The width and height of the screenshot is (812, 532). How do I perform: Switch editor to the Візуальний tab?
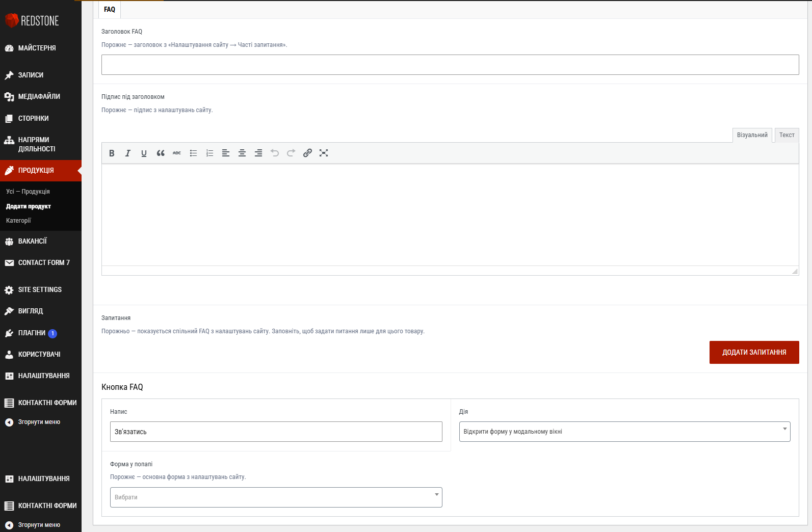click(x=752, y=135)
